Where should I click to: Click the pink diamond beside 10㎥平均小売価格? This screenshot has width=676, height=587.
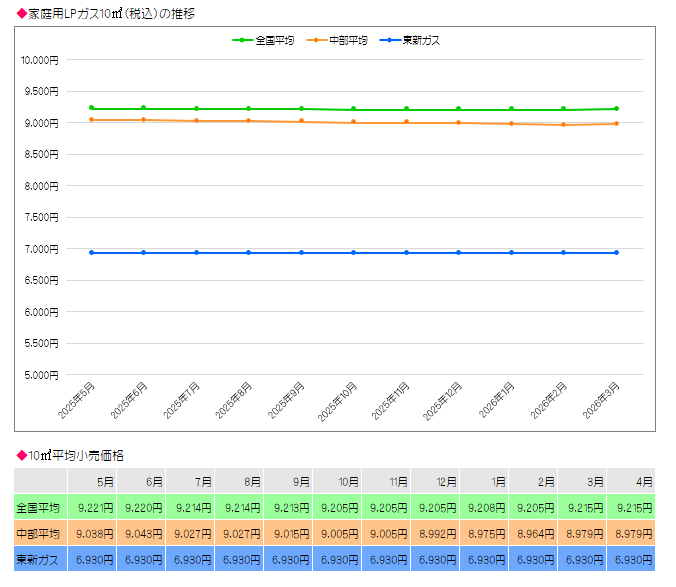tap(20, 455)
